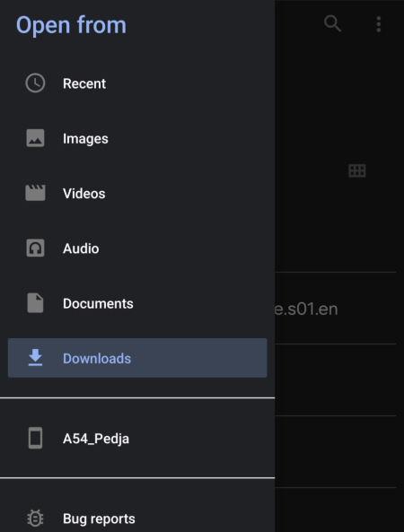
Task: Click the Bug reports bug icon
Action: pyautogui.click(x=35, y=518)
